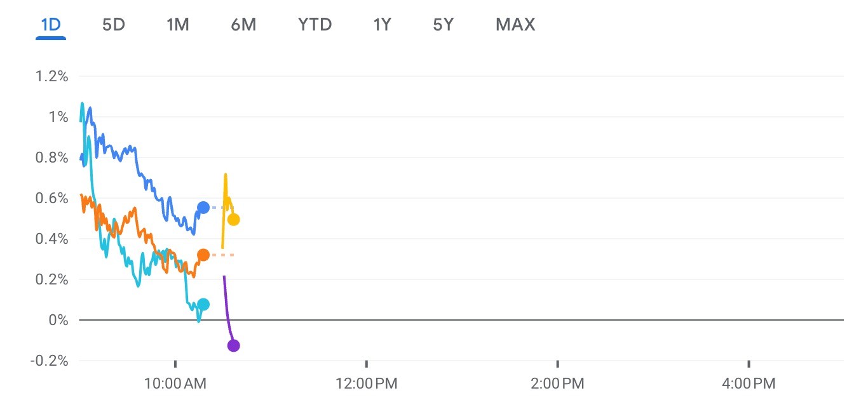This screenshot has width=868, height=400.
Task: View the 5Y time range
Action: coord(443,25)
